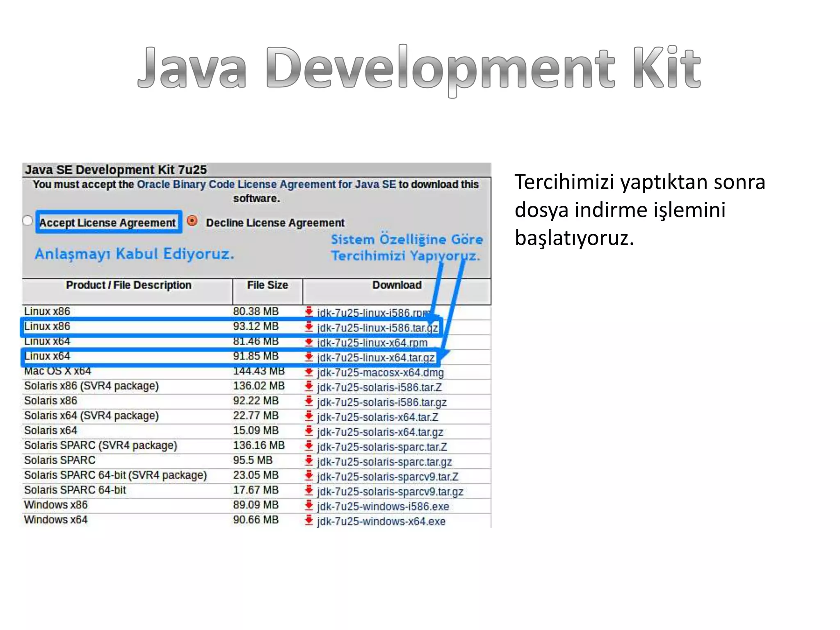Open the Oracle Binary Code License Agreement link
Image resolution: width=840 pixels, height=630 pixels.
266,185
